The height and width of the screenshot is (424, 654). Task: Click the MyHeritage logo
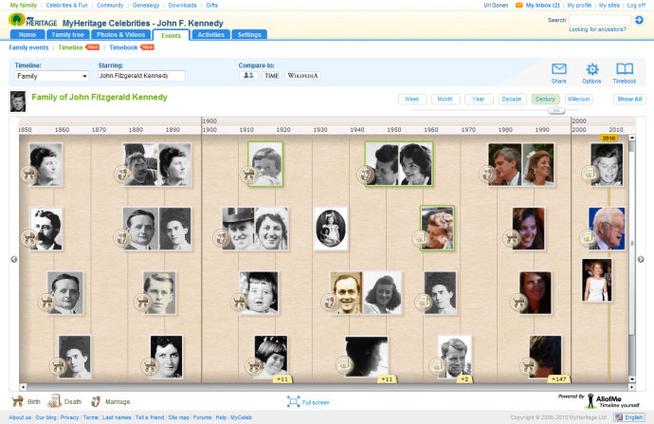pos(32,20)
